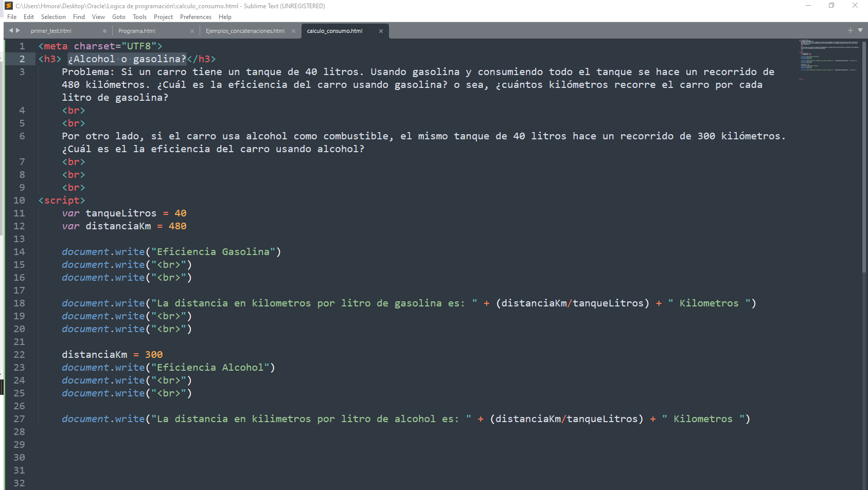Click the closing '</h3>' tag
This screenshot has height=490, width=868.
click(201, 59)
